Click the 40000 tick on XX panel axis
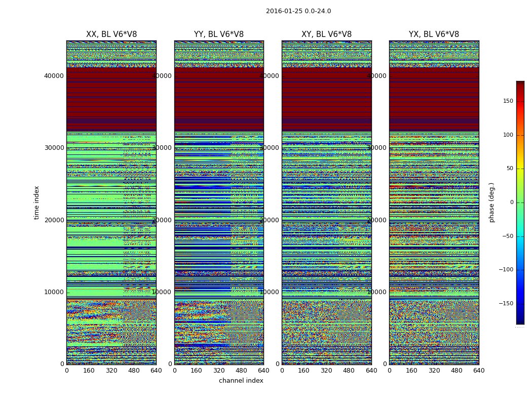The width and height of the screenshot is (532, 405). coord(54,76)
